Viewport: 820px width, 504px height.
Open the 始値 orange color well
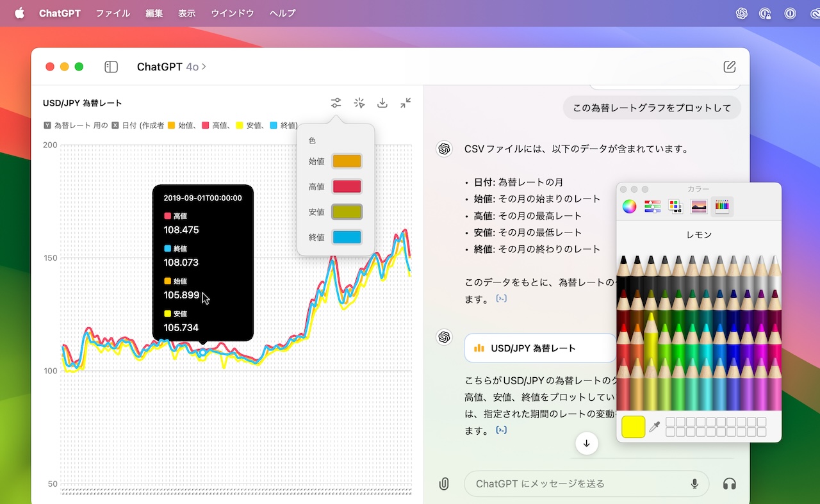coord(347,161)
